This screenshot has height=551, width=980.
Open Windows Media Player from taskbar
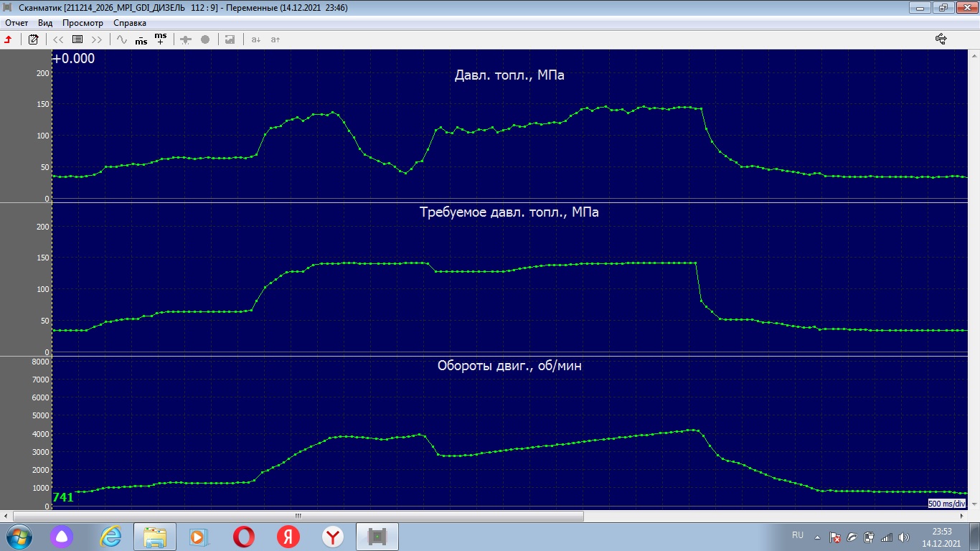[x=199, y=537]
